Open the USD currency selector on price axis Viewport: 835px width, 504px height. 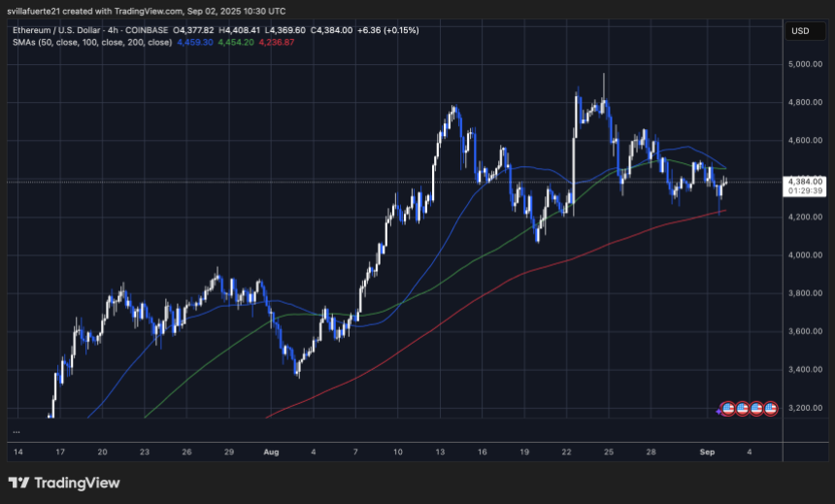pos(801,31)
